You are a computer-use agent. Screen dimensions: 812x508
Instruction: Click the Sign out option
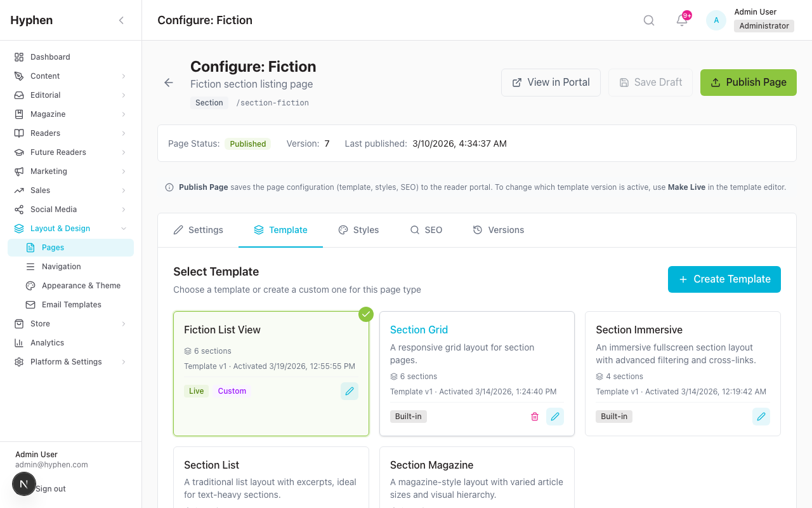[52, 488]
